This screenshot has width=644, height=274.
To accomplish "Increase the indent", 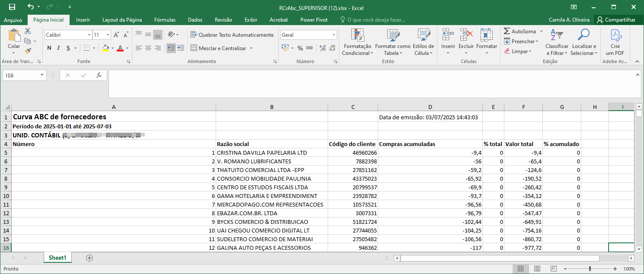I will [x=180, y=48].
